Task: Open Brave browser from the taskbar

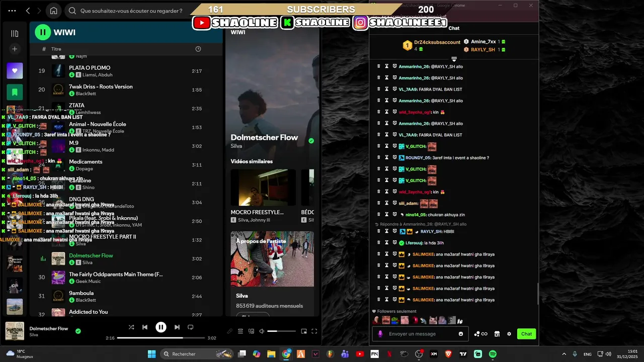Action: point(448,354)
